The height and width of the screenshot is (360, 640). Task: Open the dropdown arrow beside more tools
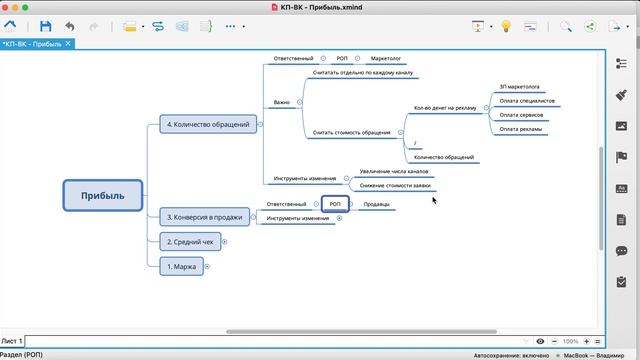[x=244, y=27]
